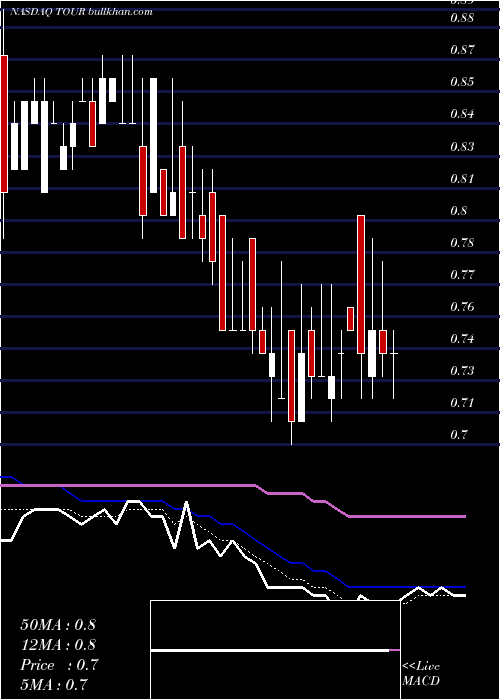Select the 0.77 price axis label

coord(462,275)
